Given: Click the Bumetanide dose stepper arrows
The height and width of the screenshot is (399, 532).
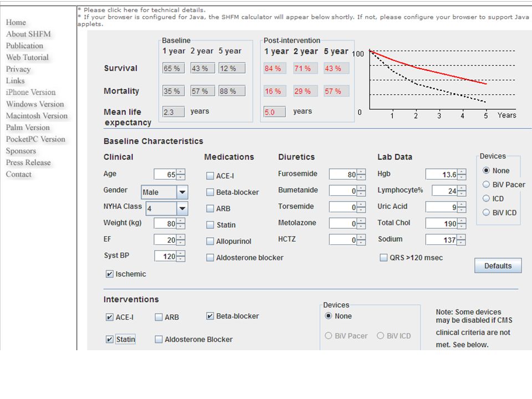Looking at the screenshot, I should (361, 191).
